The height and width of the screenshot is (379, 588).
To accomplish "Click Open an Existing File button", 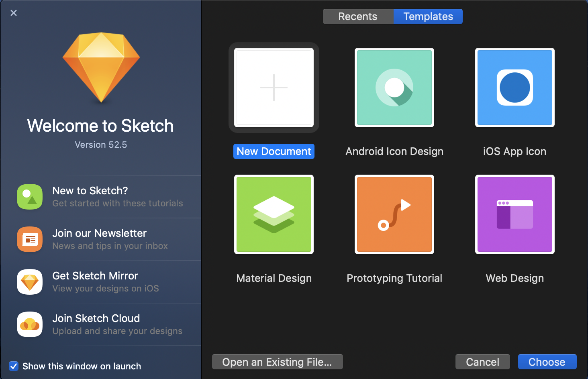I will 278,362.
